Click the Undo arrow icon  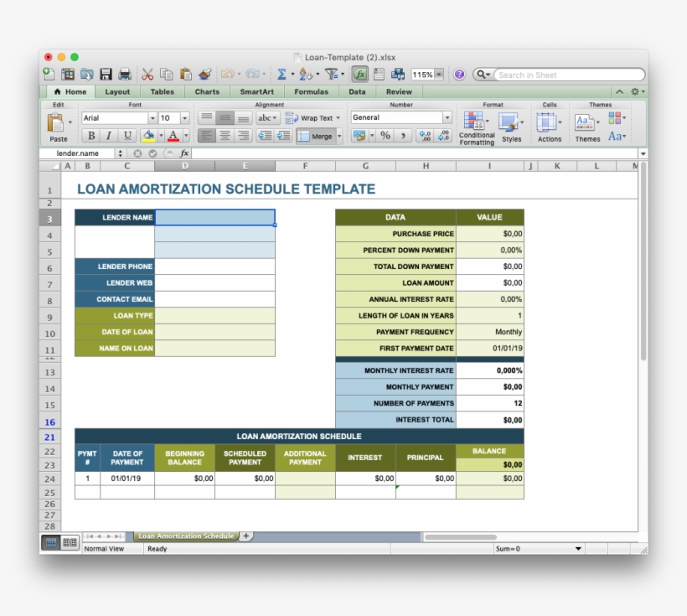click(227, 74)
